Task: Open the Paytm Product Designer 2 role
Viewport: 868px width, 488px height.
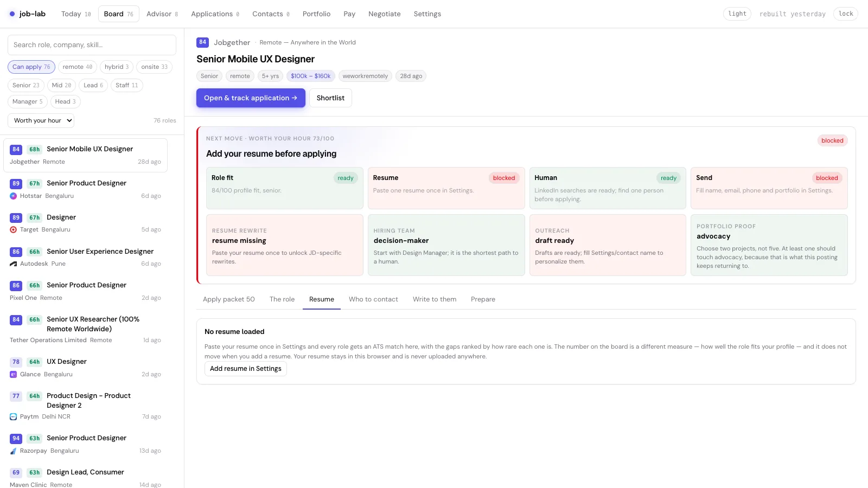Action: point(86,406)
